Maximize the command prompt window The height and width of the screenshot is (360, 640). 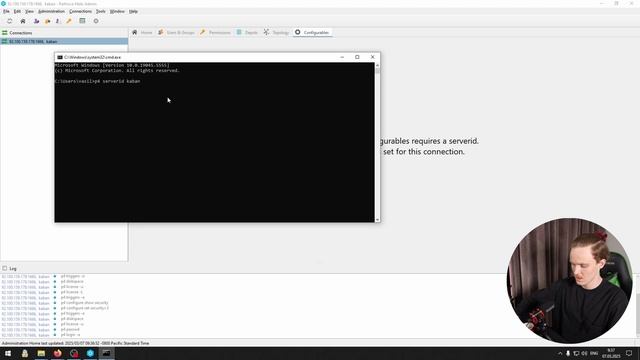[x=357, y=57]
